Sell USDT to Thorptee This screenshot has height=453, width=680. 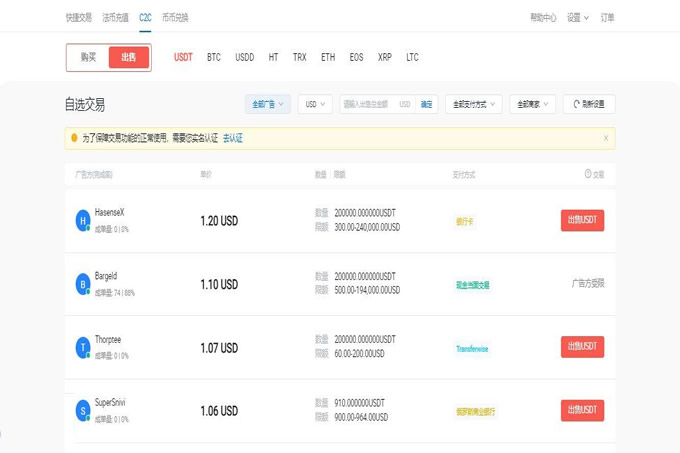tap(582, 347)
